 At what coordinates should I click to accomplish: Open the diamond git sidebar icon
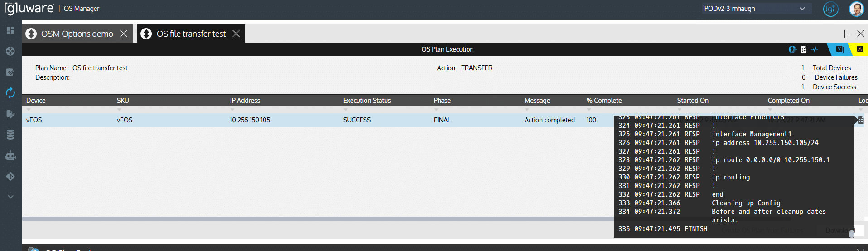click(x=10, y=176)
